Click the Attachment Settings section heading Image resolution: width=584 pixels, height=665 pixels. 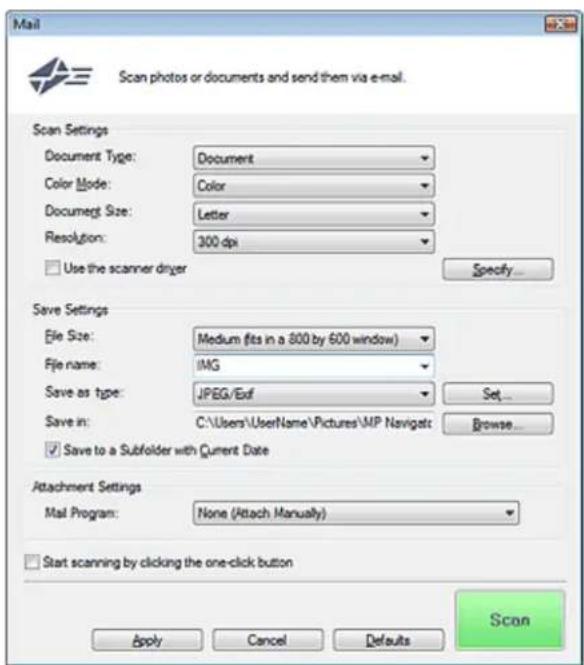coord(87,487)
